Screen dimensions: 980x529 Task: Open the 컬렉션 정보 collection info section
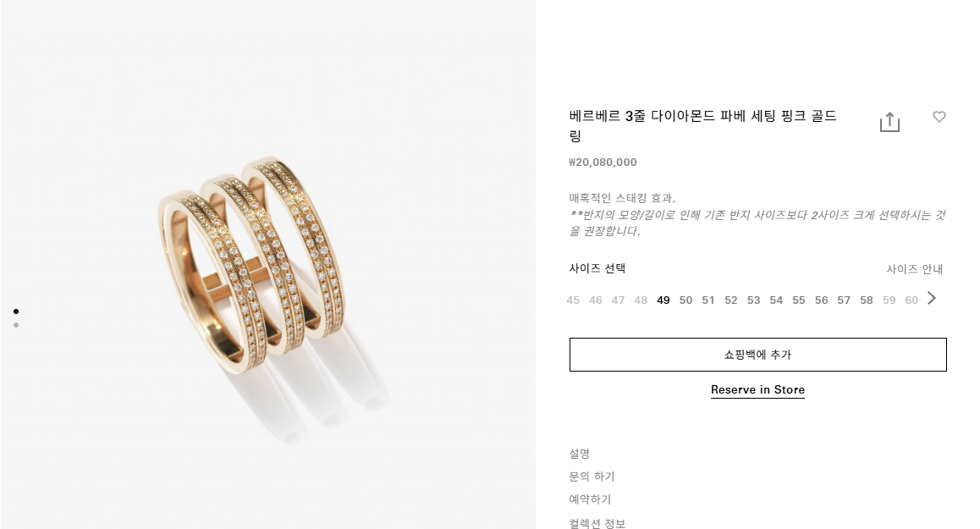pyautogui.click(x=597, y=523)
